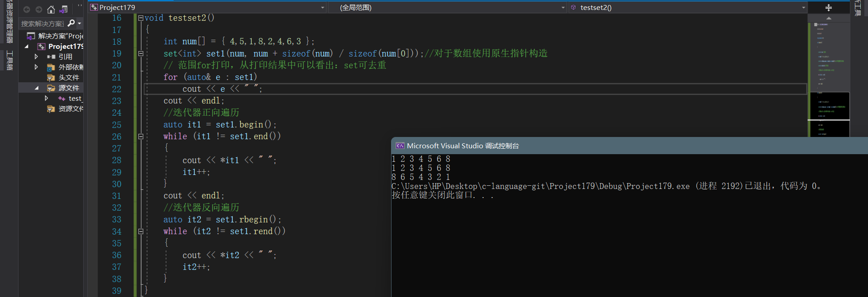Select the test_ source file item
Image resolution: width=868 pixels, height=297 pixels.
(75, 99)
